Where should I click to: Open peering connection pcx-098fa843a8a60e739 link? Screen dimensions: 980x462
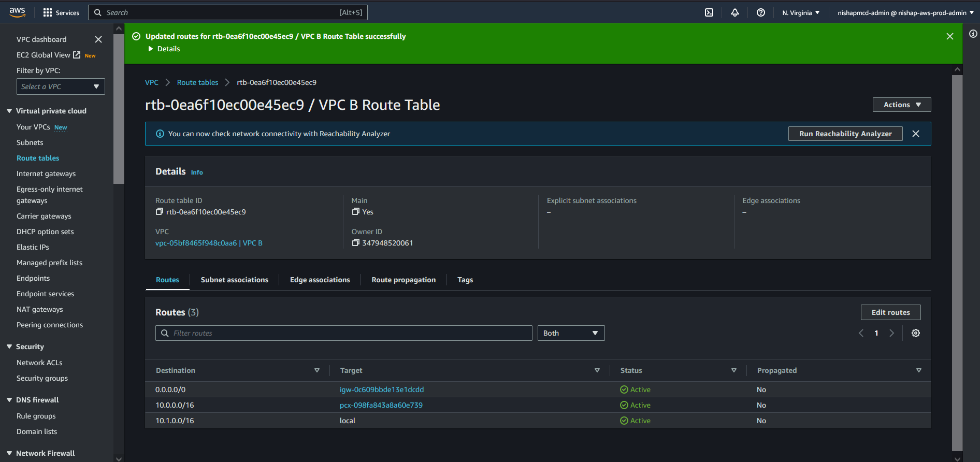(381, 405)
